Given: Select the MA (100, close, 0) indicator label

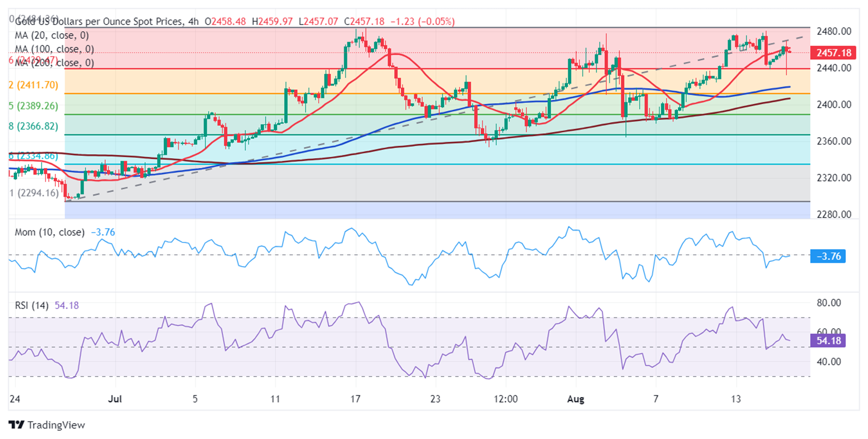Looking at the screenshot, I should (54, 49).
